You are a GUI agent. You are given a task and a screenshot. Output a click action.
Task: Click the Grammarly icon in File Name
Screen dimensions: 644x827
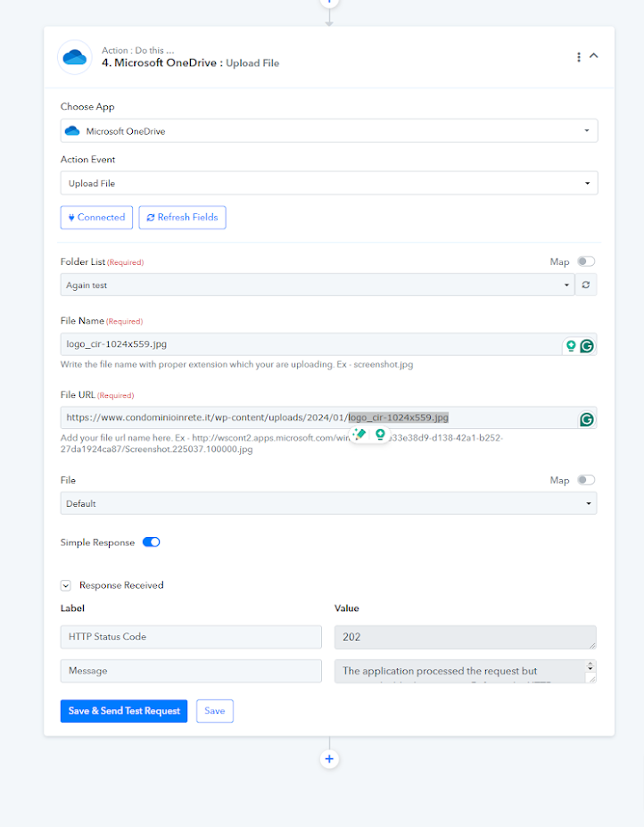[x=587, y=346]
